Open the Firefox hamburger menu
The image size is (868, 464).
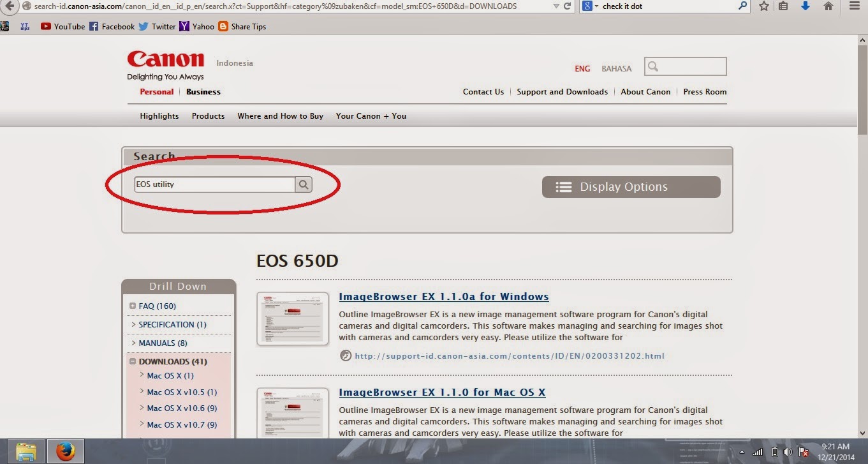coord(854,6)
